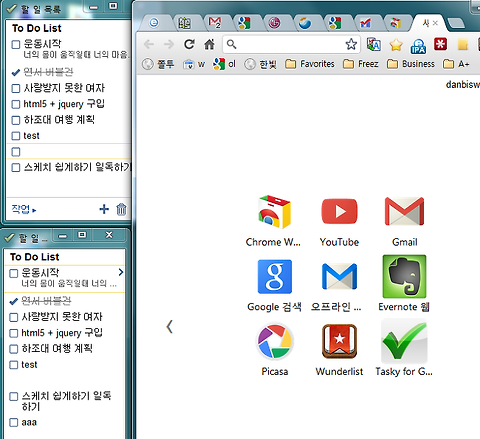Check the empty new task checkbox

[x=16, y=152]
